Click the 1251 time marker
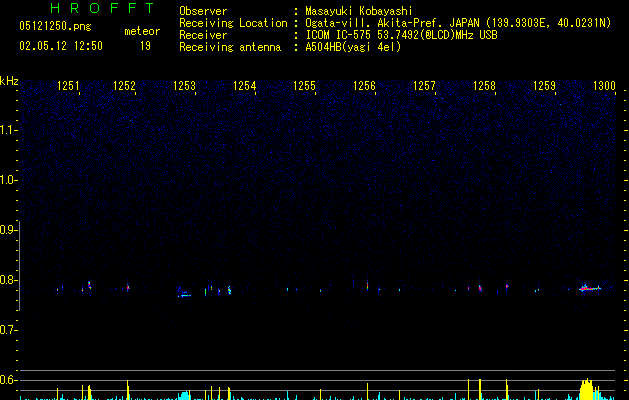The width and height of the screenshot is (629, 400). coord(68,86)
